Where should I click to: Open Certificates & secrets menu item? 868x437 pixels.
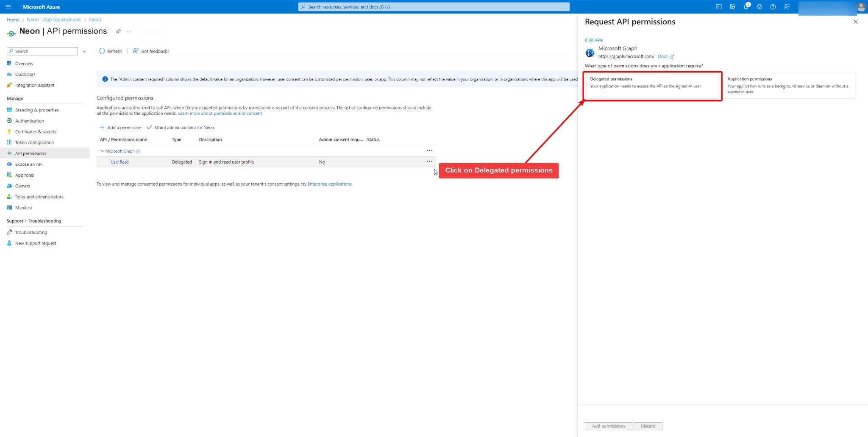coord(35,132)
